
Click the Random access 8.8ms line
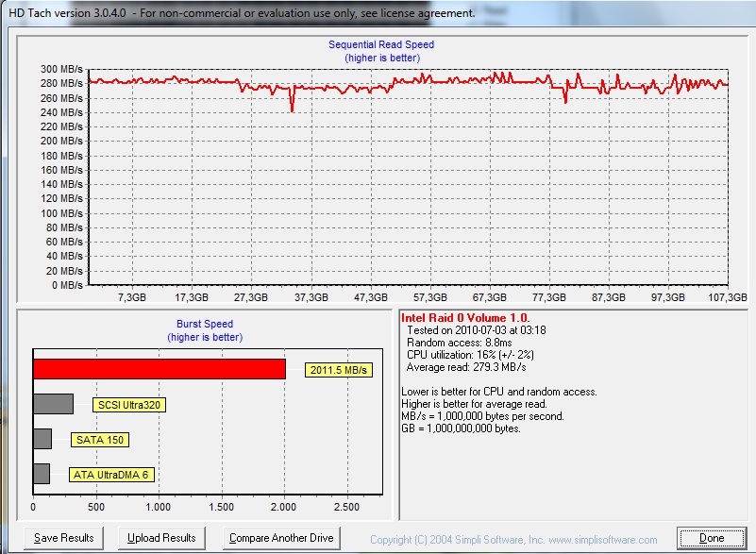(x=453, y=343)
